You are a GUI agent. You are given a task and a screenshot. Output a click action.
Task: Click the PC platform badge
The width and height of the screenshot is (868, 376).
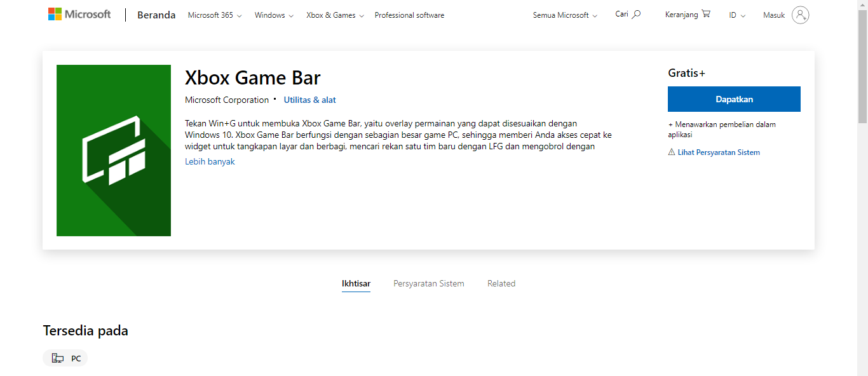(65, 358)
